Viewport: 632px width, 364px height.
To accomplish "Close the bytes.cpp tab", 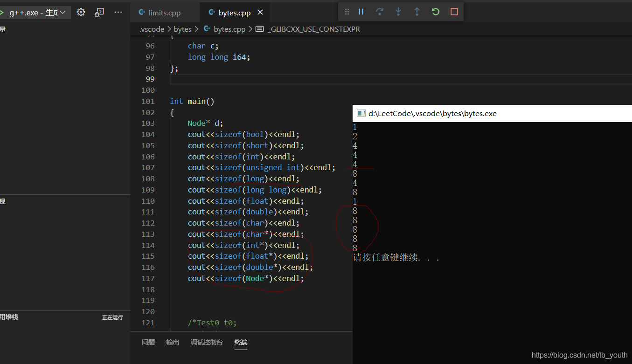I will (x=260, y=13).
